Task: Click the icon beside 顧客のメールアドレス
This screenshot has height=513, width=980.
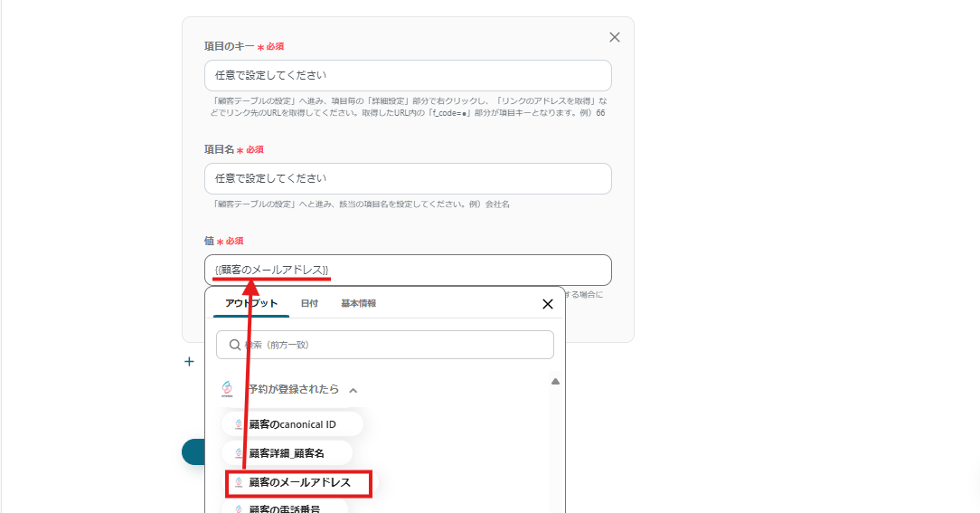Action: point(238,482)
